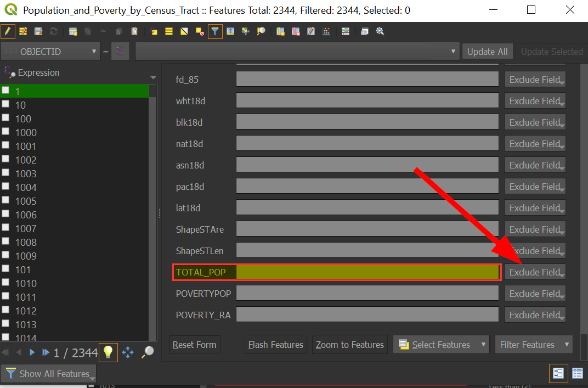Viewport: 588px width, 388px height.
Task: Click the actions gear-with-cursor icon
Action: pyautogui.click(x=380, y=31)
